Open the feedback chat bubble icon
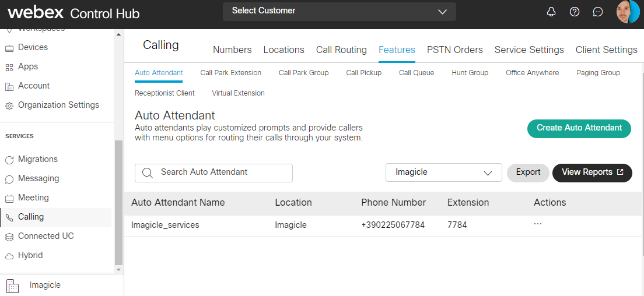The height and width of the screenshot is (296, 644). coord(598,12)
